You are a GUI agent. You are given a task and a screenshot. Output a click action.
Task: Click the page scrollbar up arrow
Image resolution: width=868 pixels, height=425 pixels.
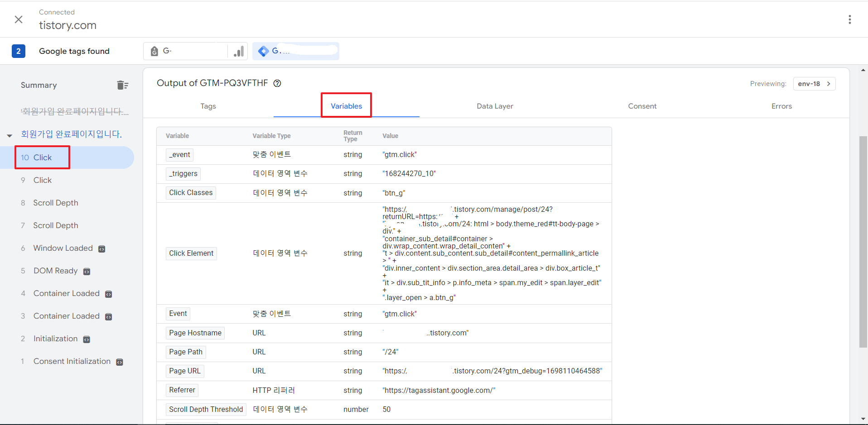click(863, 70)
